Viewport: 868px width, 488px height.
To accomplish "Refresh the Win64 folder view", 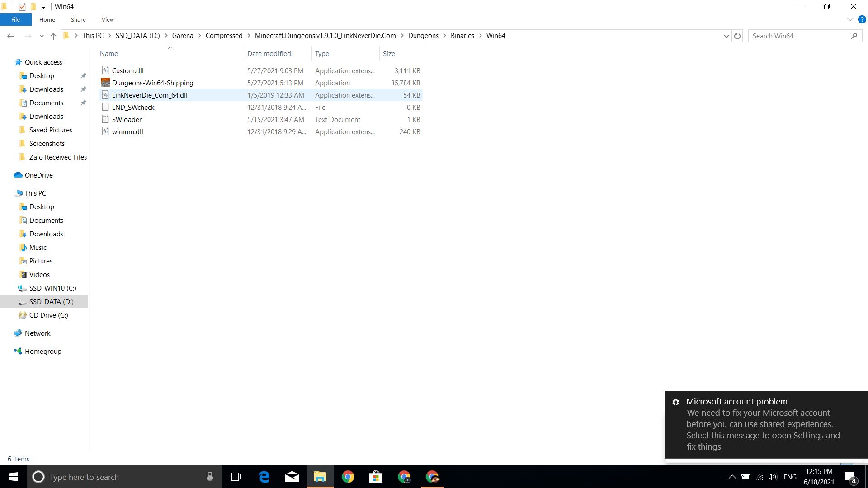I will 737,36.
